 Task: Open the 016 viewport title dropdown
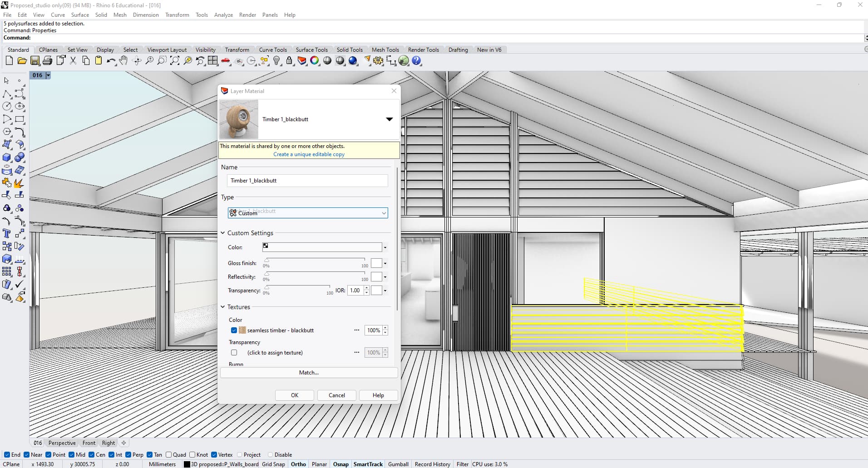(x=48, y=75)
